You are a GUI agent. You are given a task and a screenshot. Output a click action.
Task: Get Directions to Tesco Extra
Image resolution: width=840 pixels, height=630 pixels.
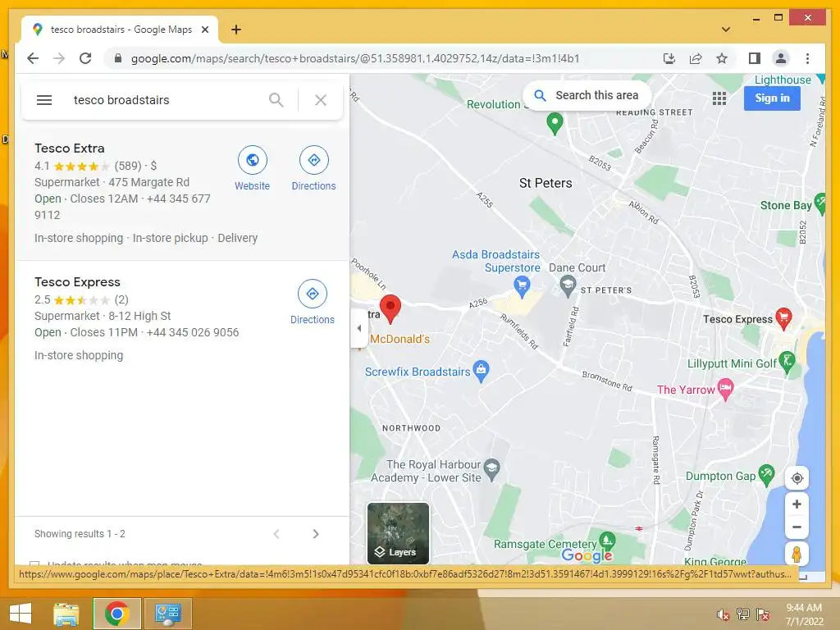coord(314,160)
